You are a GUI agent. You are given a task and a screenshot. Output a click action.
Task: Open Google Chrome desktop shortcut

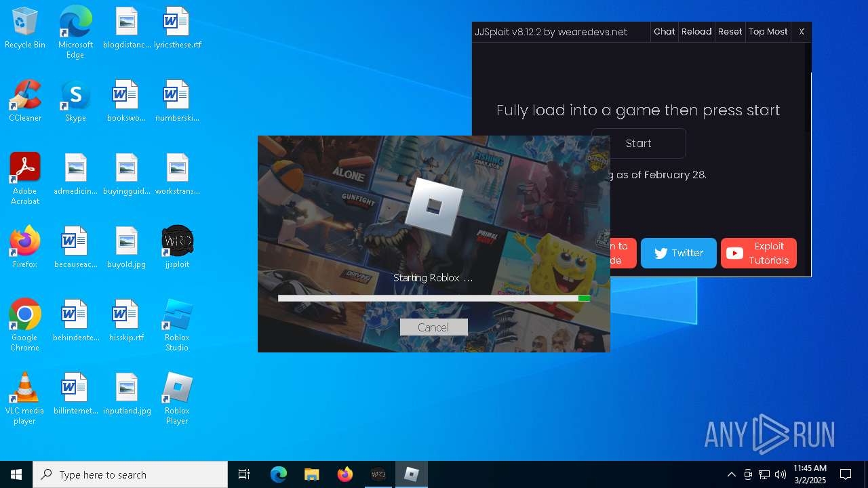(x=25, y=325)
